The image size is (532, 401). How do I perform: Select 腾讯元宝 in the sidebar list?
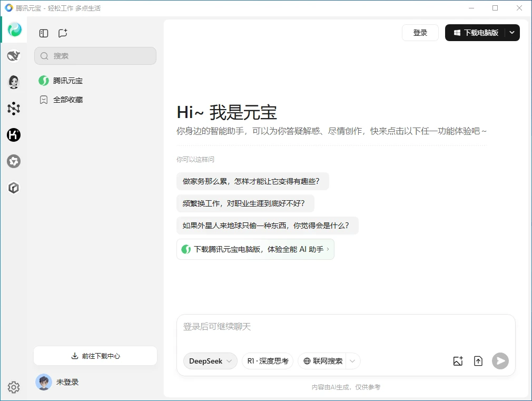[67, 81]
